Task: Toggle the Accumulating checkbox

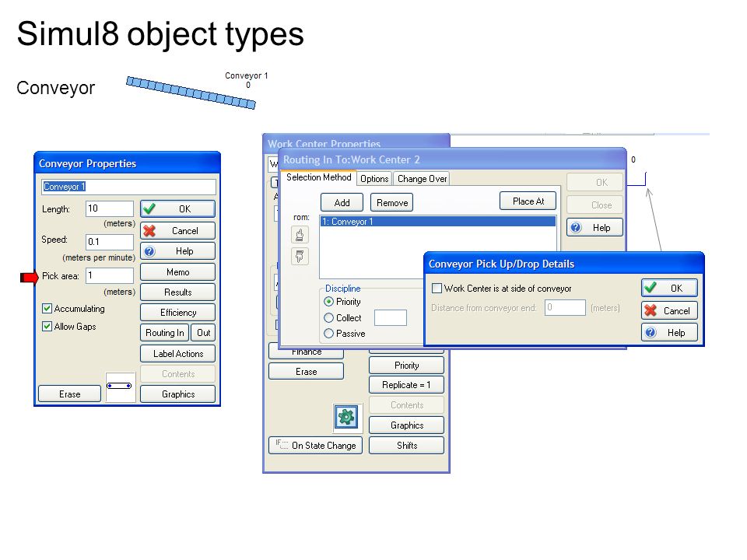Action: pyautogui.click(x=47, y=309)
